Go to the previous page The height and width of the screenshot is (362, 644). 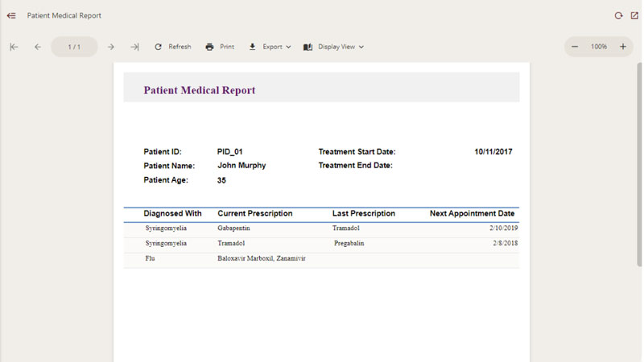coord(37,47)
